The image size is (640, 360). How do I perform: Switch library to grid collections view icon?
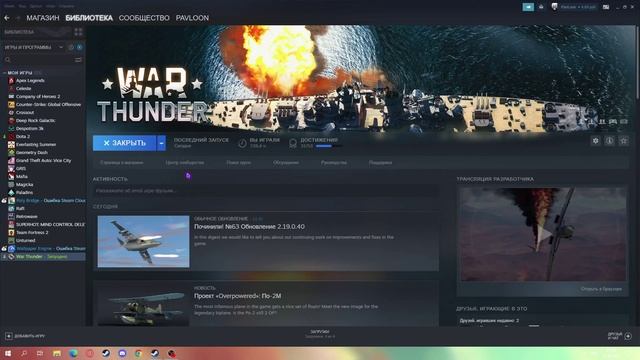pos(78,32)
